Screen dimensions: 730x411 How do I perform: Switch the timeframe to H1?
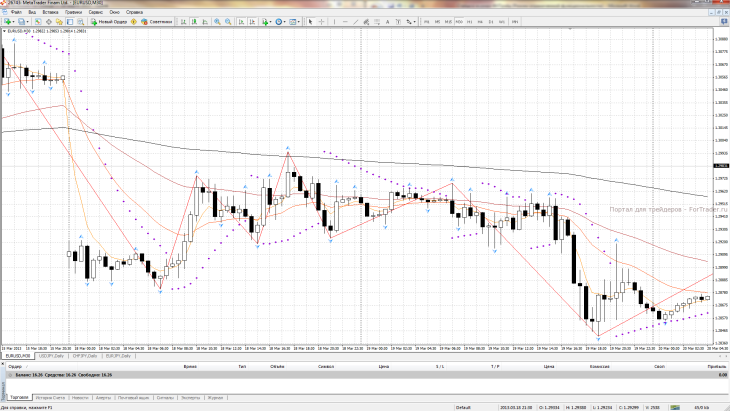470,22
